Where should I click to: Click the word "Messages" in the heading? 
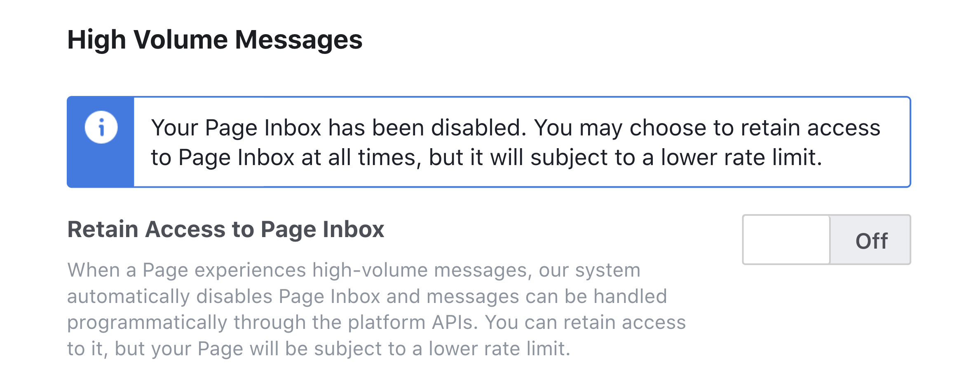298,40
